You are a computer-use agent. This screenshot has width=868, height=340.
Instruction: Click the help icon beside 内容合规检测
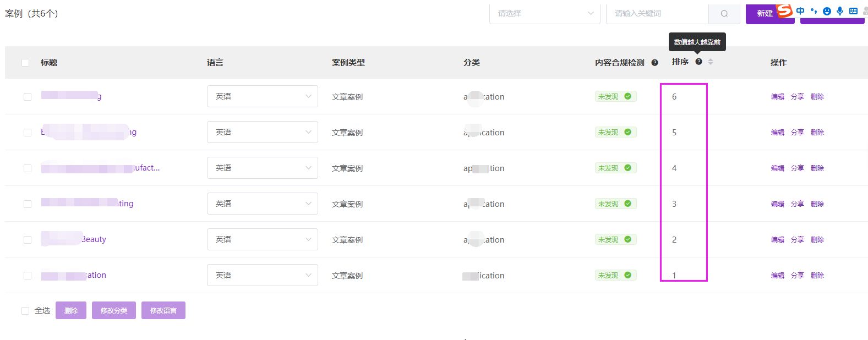(654, 63)
